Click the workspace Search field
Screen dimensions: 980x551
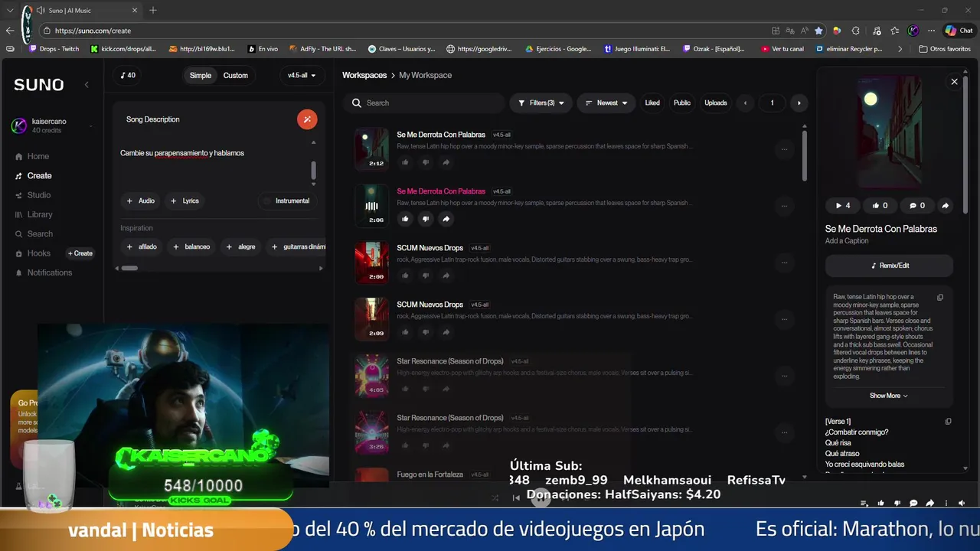pos(423,103)
